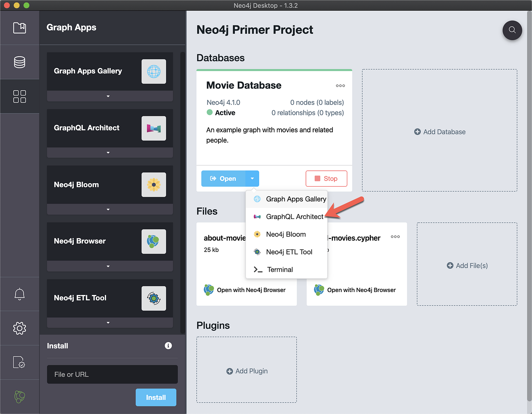
Task: Click Add Database placeholder
Action: click(x=440, y=130)
